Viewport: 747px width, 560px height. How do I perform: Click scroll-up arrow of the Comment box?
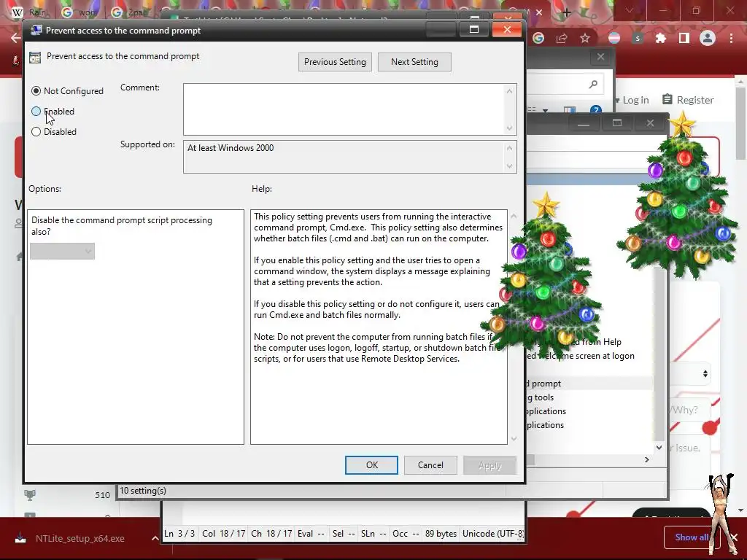pyautogui.click(x=510, y=91)
